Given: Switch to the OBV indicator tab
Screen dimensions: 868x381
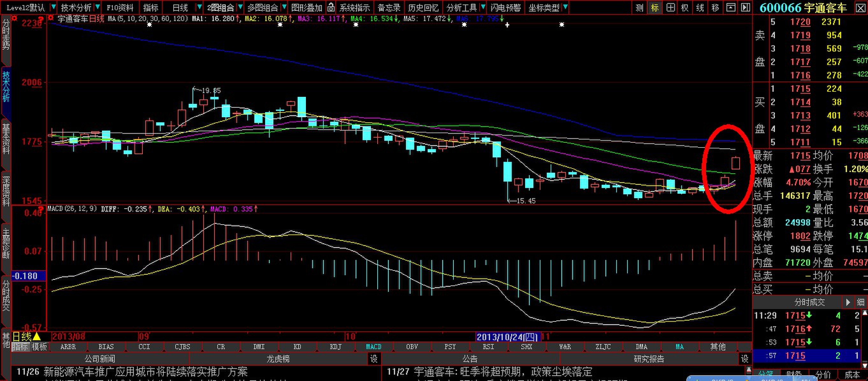Looking at the screenshot, I should [412, 347].
